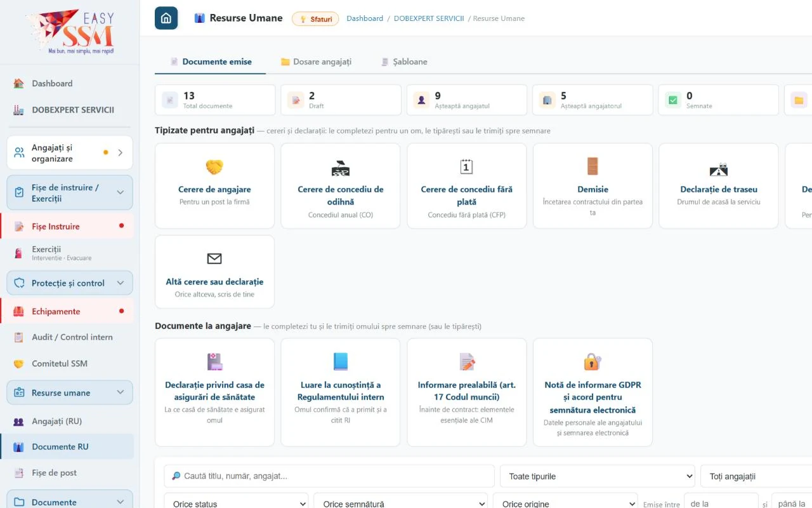Open the Declarație de traseu card
Image resolution: width=812 pixels, height=508 pixels.
719,186
